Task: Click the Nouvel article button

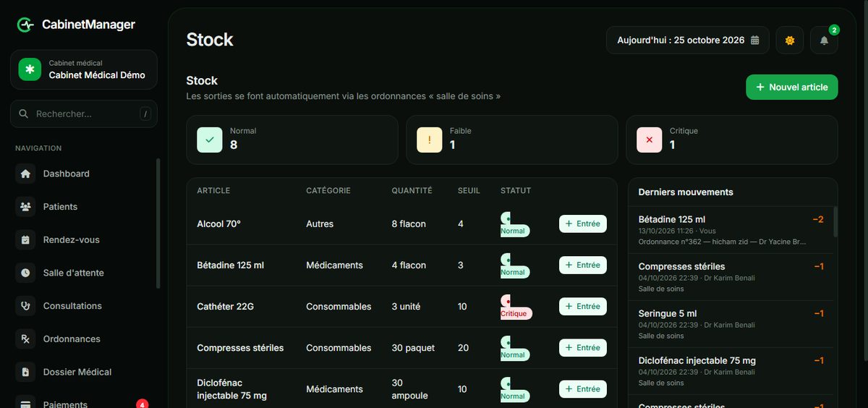Action: pyautogui.click(x=792, y=87)
